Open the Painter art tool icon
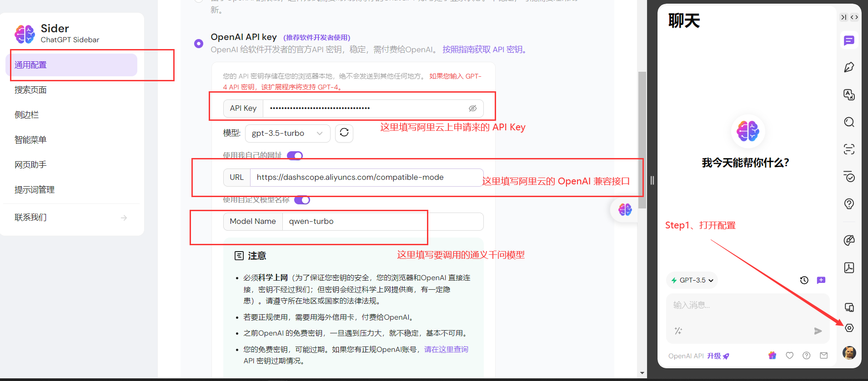The height and width of the screenshot is (381, 868). (x=849, y=240)
